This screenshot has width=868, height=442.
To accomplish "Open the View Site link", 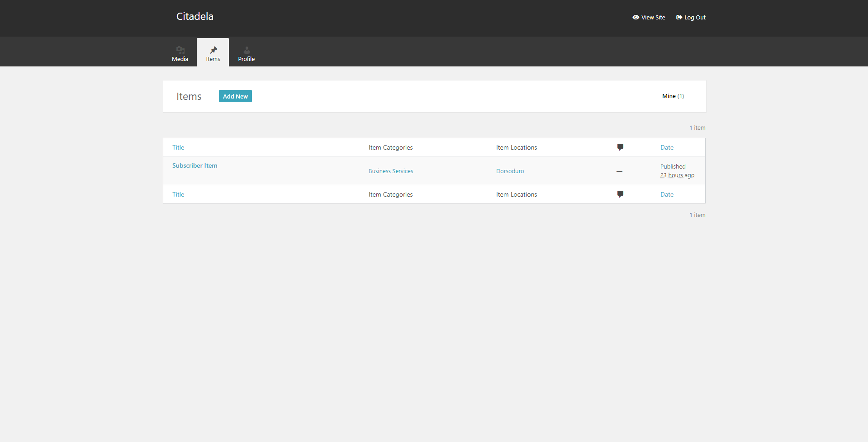I will [x=649, y=17].
